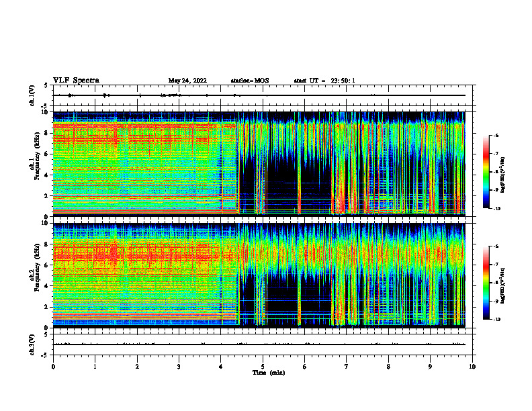Click the ch.3(V) waveform axis label
The image size is (532, 411).
[32, 345]
